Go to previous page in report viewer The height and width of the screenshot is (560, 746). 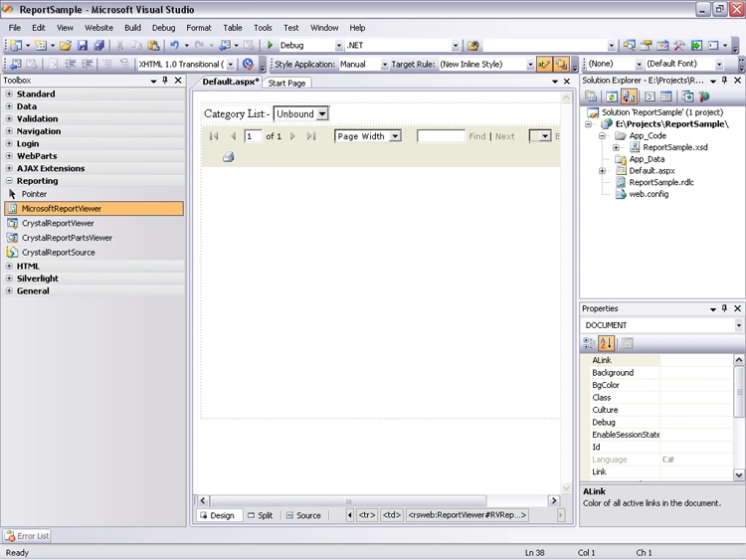[233, 136]
